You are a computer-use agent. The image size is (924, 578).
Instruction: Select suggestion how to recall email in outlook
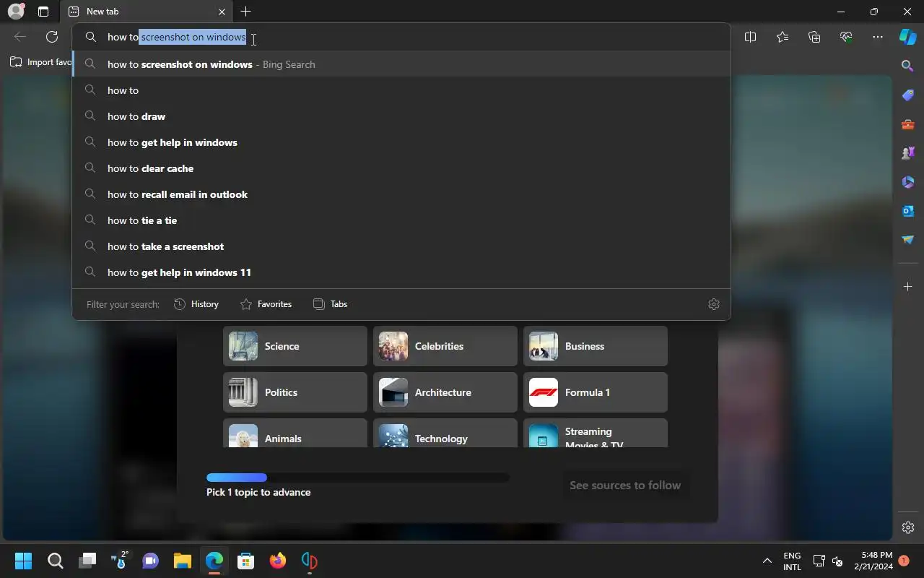pyautogui.click(x=401, y=194)
